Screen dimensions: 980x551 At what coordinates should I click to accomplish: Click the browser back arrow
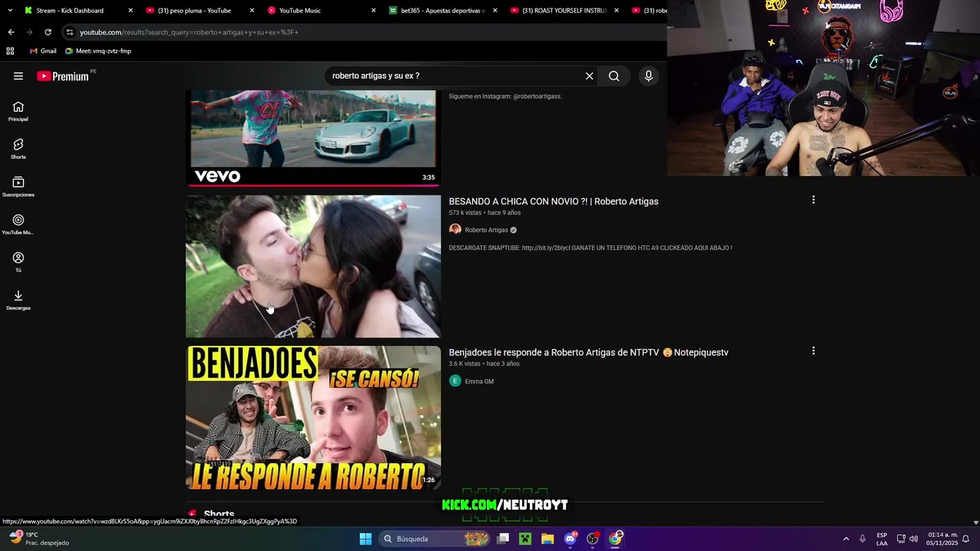pos(11,32)
